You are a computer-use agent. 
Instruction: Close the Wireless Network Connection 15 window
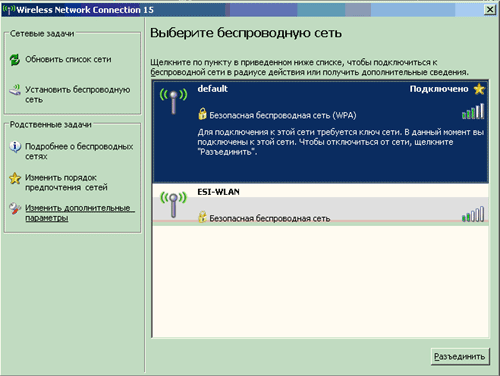(490, 10)
